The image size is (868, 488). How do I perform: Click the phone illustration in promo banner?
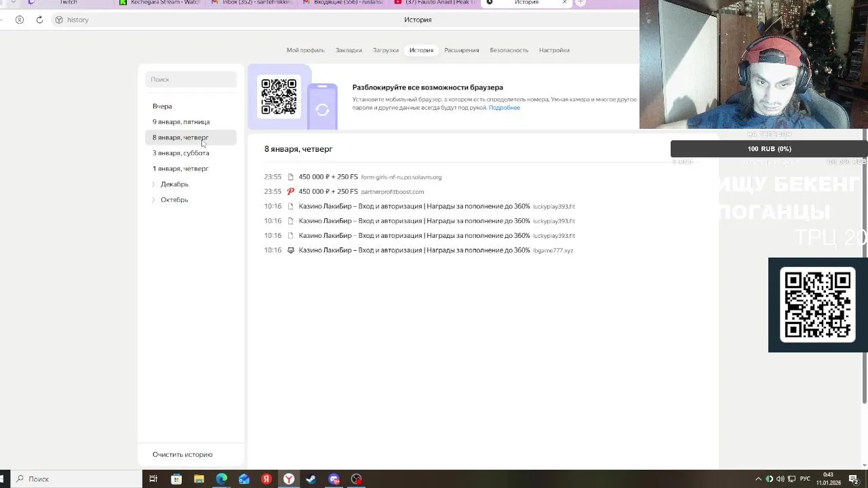pyautogui.click(x=322, y=106)
